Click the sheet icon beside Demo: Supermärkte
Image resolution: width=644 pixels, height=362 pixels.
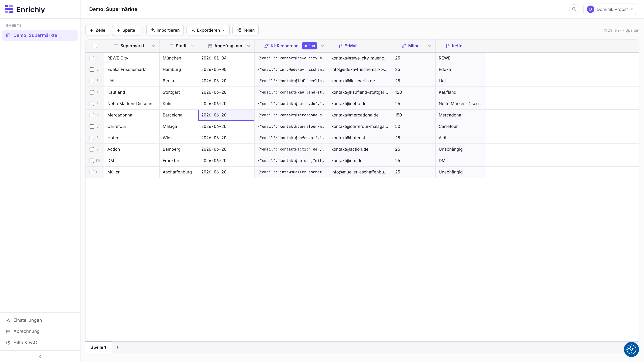click(x=8, y=36)
